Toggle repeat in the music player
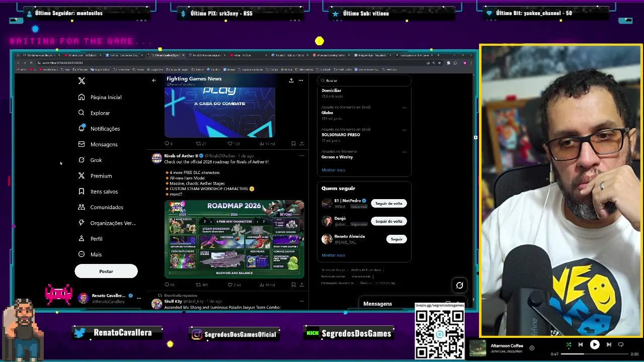The width and height of the screenshot is (644, 362). pyautogui.click(x=621, y=345)
